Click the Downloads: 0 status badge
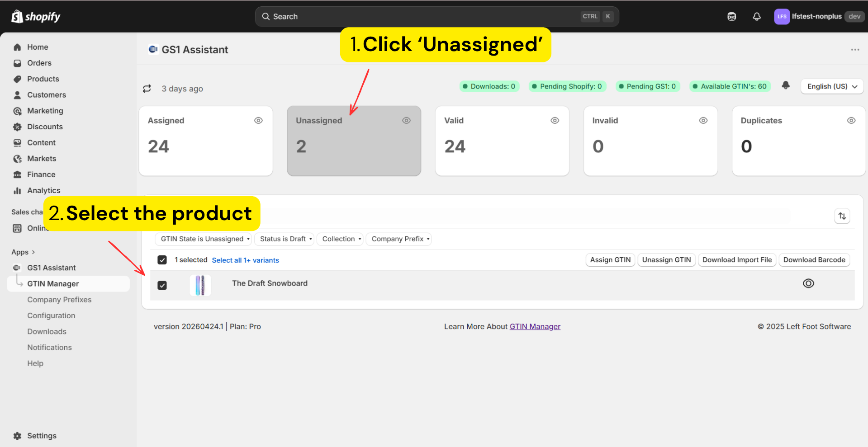This screenshot has width=868, height=447. point(489,86)
